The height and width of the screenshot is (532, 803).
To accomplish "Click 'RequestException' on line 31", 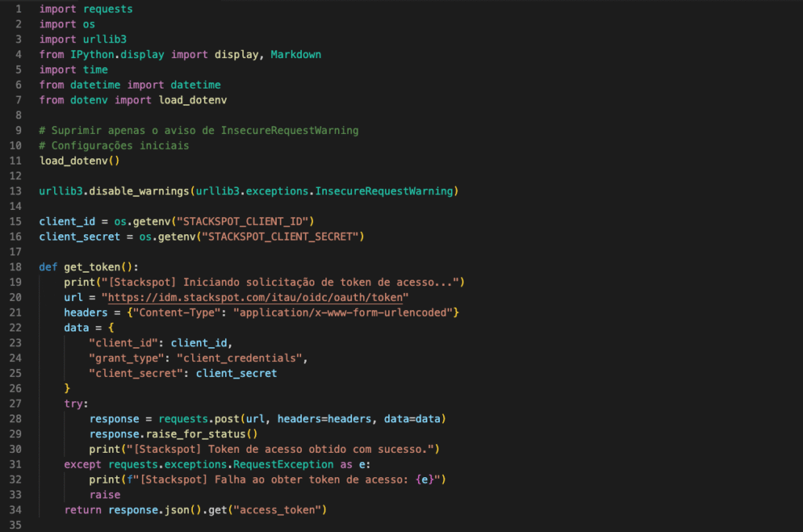I will tap(283, 465).
